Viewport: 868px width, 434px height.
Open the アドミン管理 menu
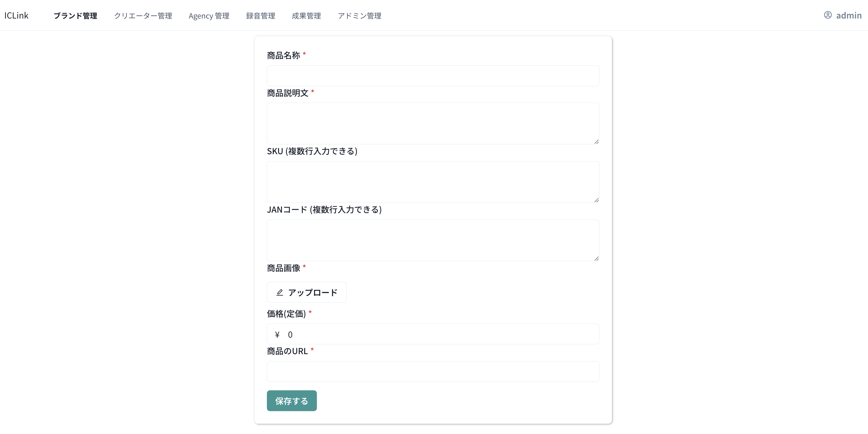coord(359,16)
